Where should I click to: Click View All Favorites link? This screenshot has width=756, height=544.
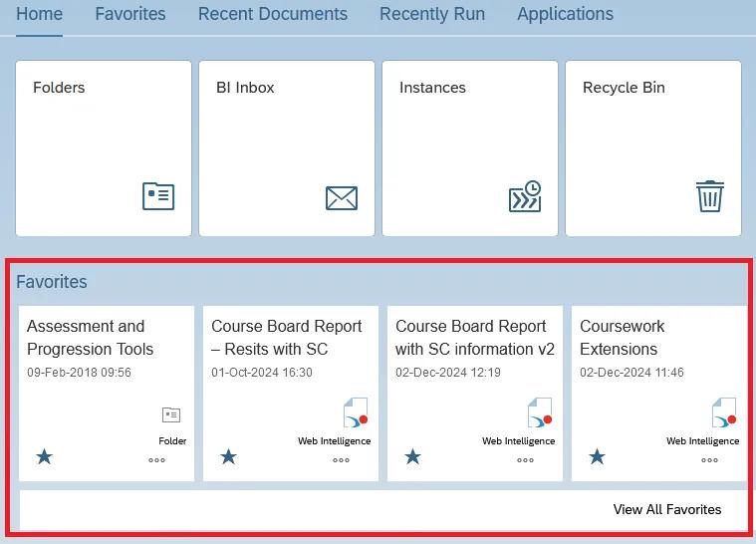click(667, 509)
